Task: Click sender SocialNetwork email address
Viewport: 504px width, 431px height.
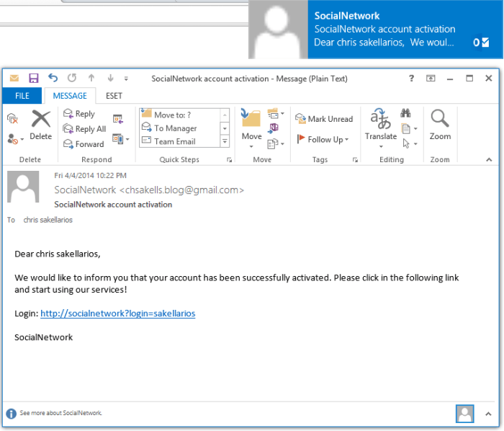Action: coord(149,190)
